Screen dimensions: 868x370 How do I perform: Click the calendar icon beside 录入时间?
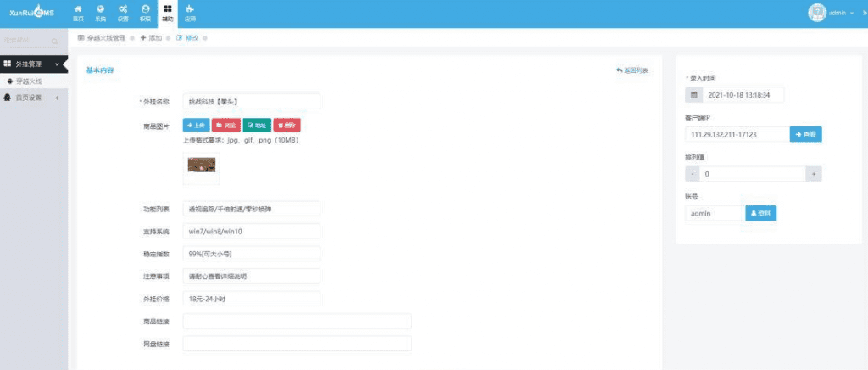click(x=694, y=95)
